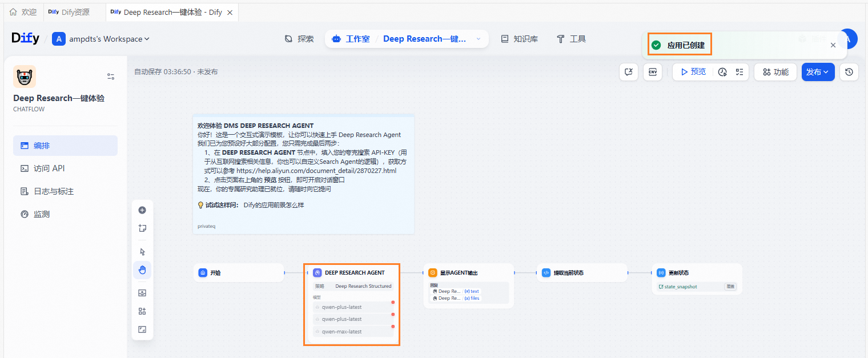The width and height of the screenshot is (868, 358).
Task: Select the 提取当前状态 node
Action: click(582, 273)
